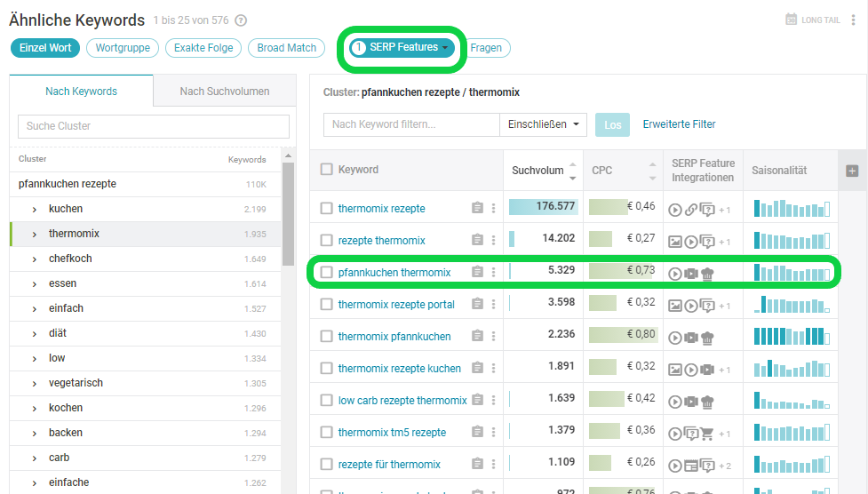The width and height of the screenshot is (868, 494).
Task: Select the Wortgruppe filter
Action: (123, 48)
